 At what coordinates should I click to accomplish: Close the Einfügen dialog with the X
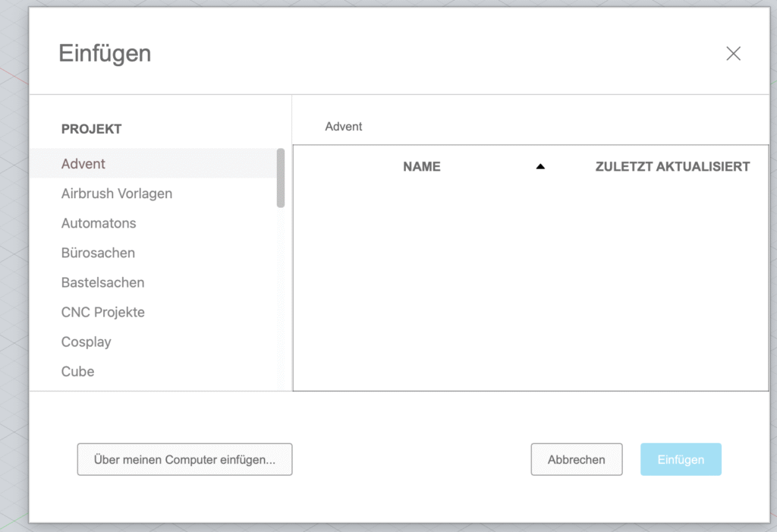[733, 53]
